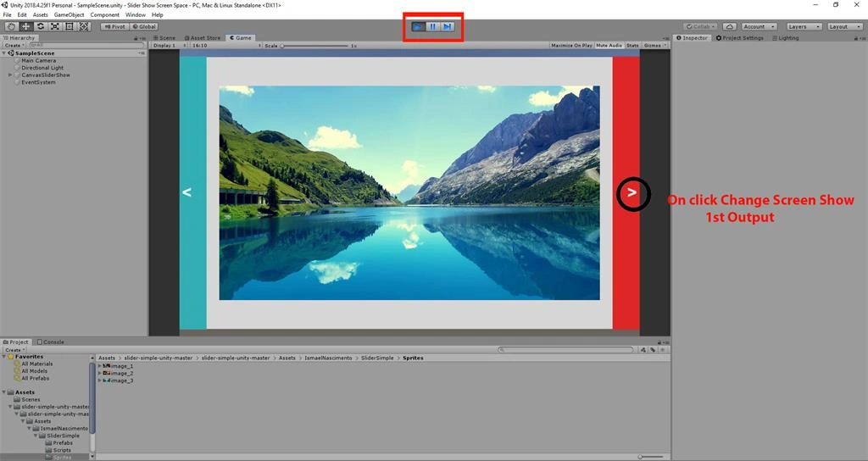Open Hierarchy Create dropdown

14,46
